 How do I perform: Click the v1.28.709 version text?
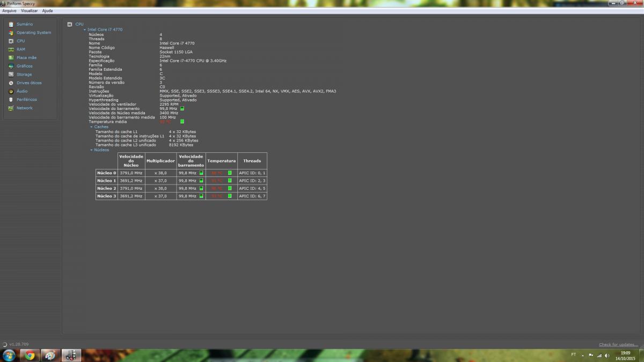click(x=19, y=344)
